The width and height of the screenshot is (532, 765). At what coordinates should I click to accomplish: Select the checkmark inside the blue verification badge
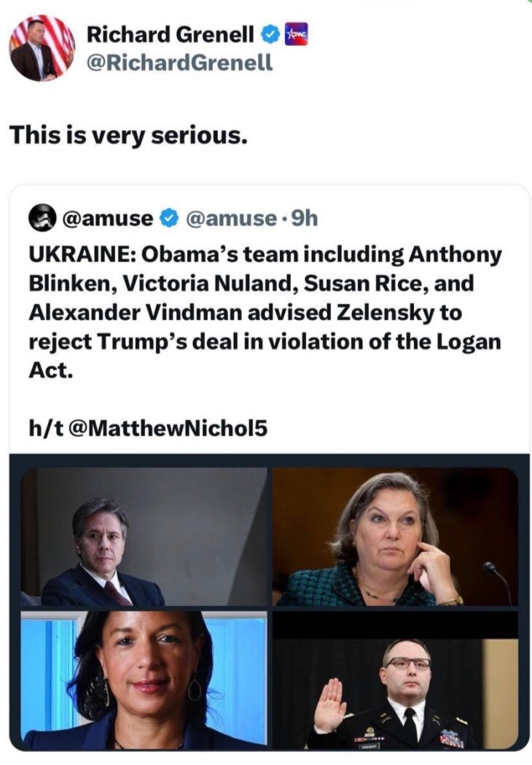pos(269,34)
